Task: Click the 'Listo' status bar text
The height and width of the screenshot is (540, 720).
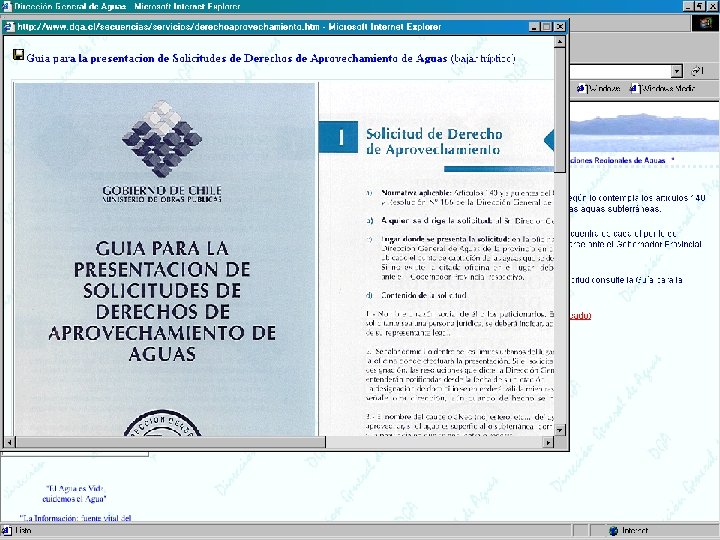Action: 23,530
